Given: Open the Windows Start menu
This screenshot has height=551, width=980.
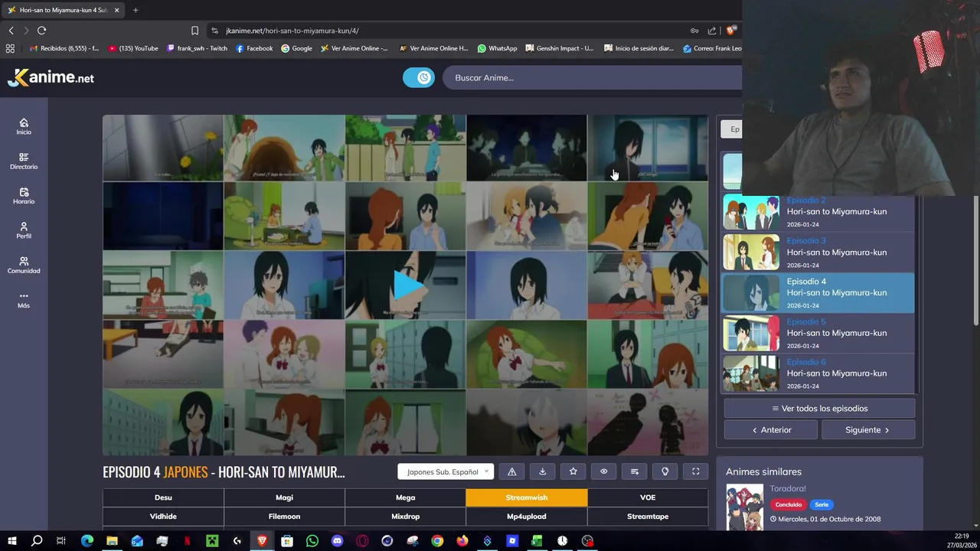Looking at the screenshot, I should pos(11,541).
